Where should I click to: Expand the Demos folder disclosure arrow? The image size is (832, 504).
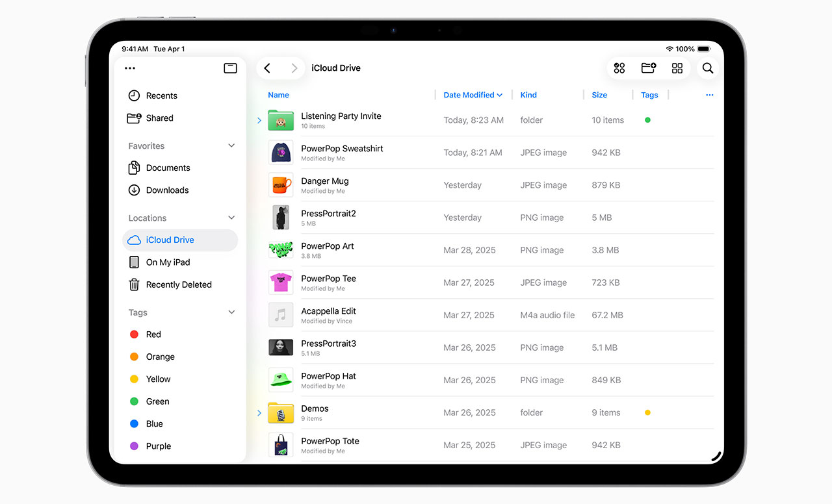pyautogui.click(x=259, y=412)
